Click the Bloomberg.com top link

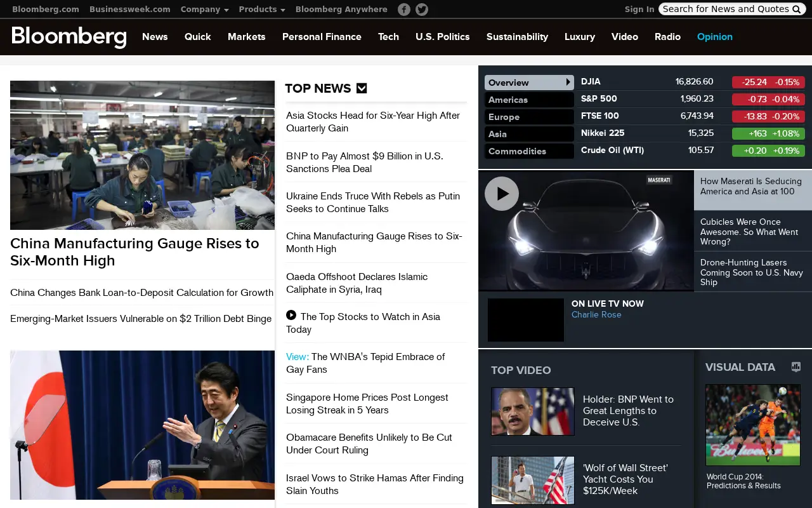pos(46,10)
